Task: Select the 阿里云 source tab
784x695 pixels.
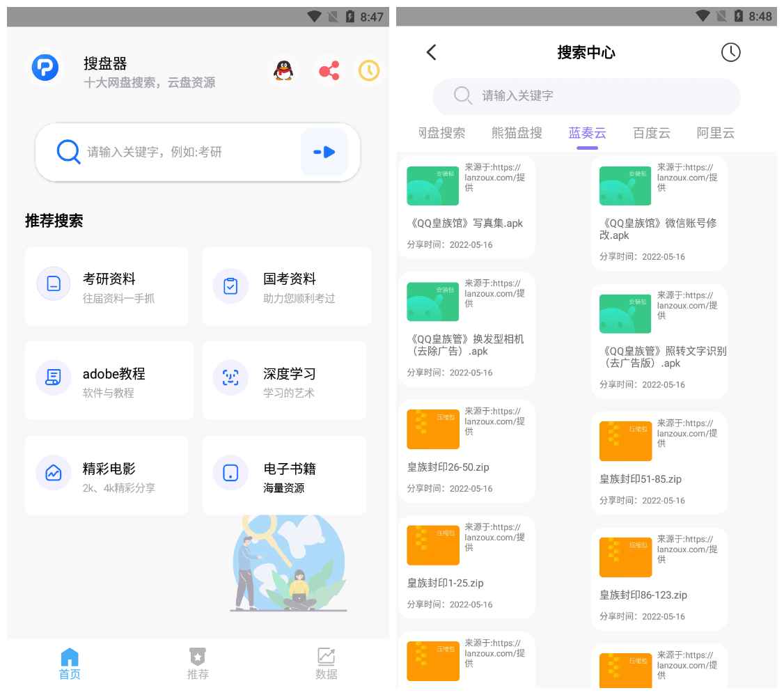Action: coord(716,133)
